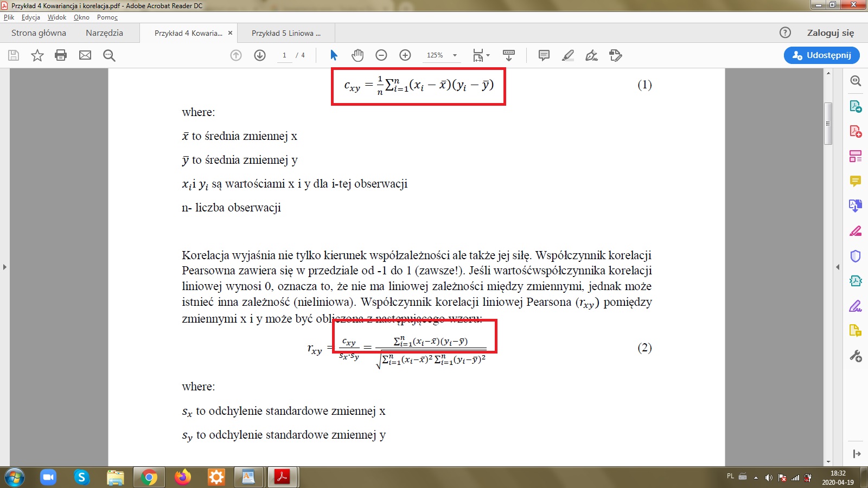This screenshot has height=488, width=868.
Task: Click Zaloguj się sign-in link
Action: [831, 33]
